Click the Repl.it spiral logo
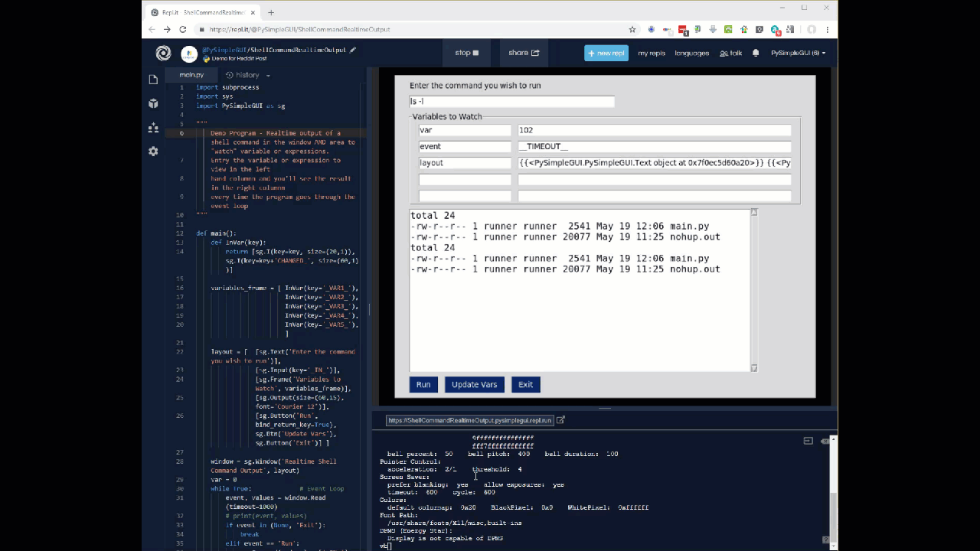Viewport: 980px width, 551px height. click(x=163, y=53)
